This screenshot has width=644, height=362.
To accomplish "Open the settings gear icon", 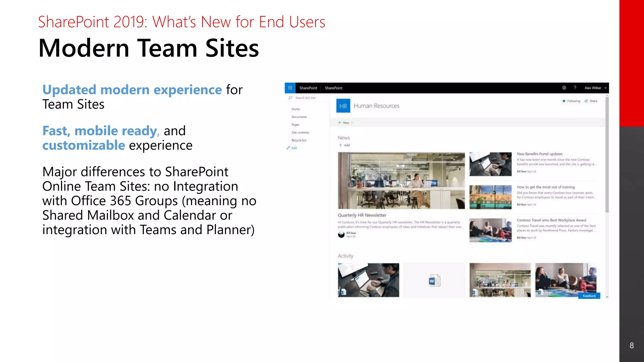I will 564,88.
